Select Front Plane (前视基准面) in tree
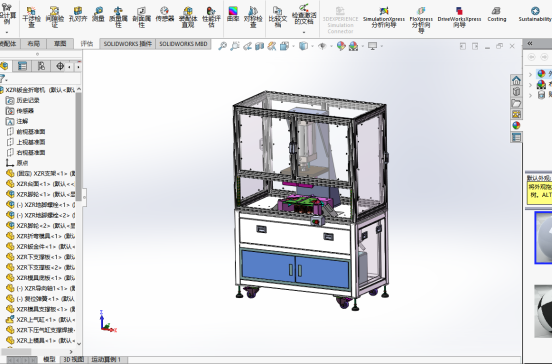The height and width of the screenshot is (364, 552). pyautogui.click(x=26, y=132)
